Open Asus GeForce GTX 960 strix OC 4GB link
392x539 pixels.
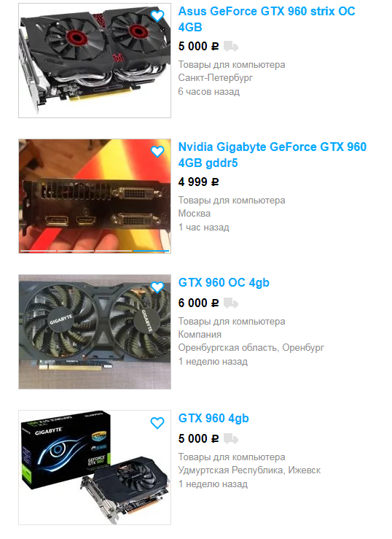pyautogui.click(x=267, y=19)
